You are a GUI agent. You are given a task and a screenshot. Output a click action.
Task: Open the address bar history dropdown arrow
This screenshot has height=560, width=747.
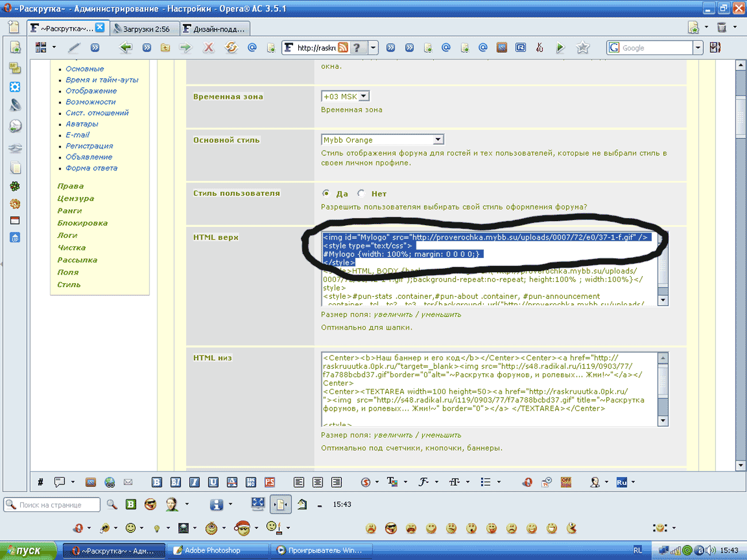(373, 48)
